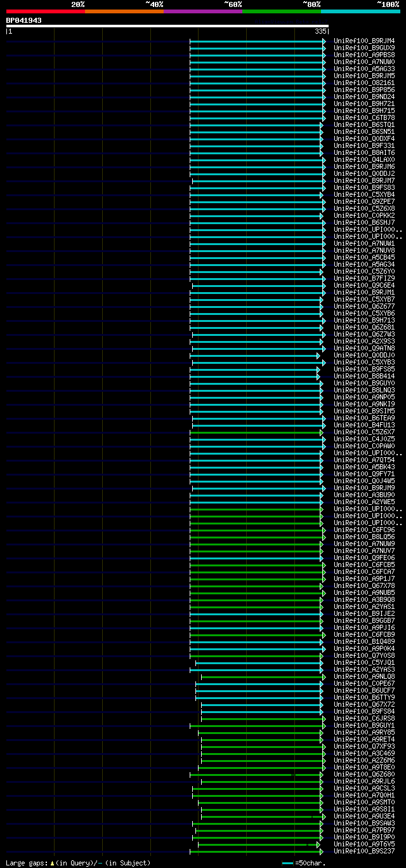Select label UniRef100_B9P856
This screenshot has height=868, width=406.
(x=364, y=90)
